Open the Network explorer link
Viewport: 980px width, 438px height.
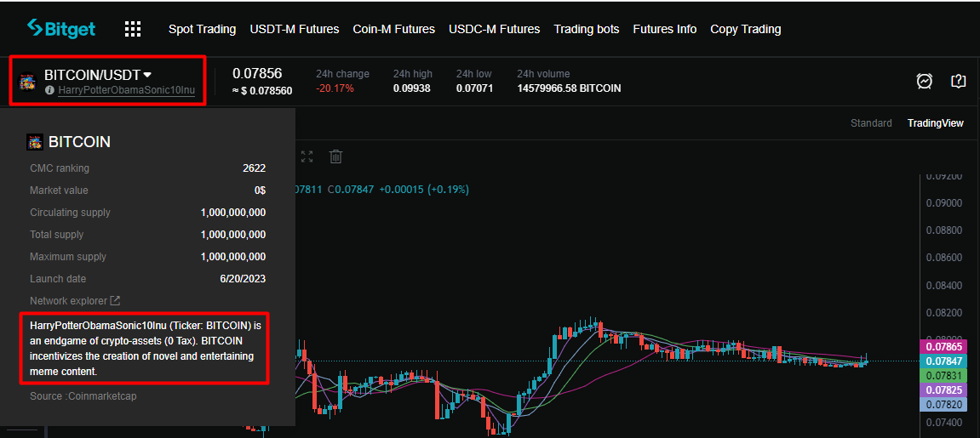[x=75, y=301]
